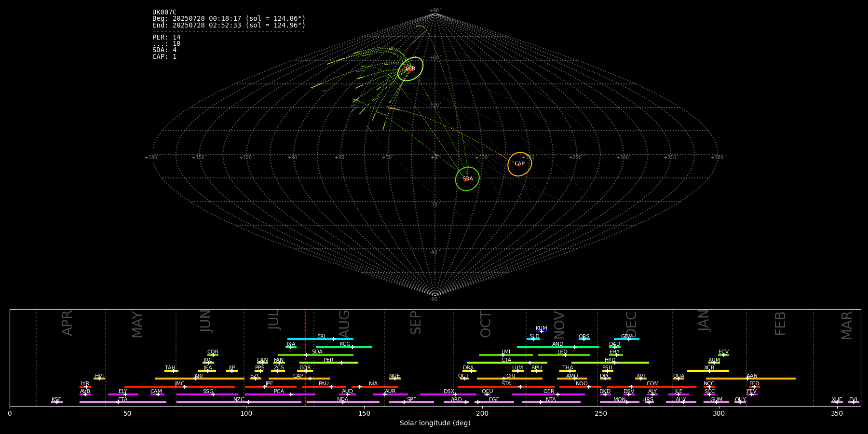The width and height of the screenshot is (868, 434).
Task: Click the CAP shower bar in timeline
Action: tap(299, 379)
